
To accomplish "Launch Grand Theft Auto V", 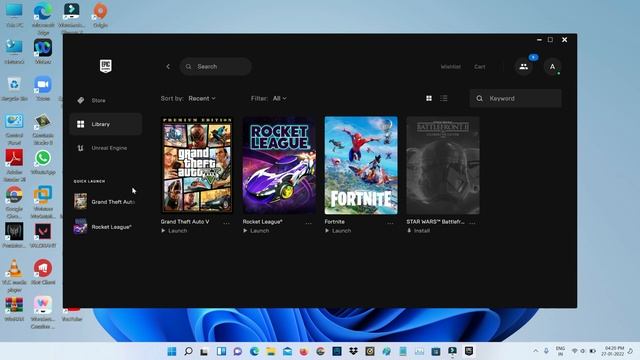I will point(174,231).
